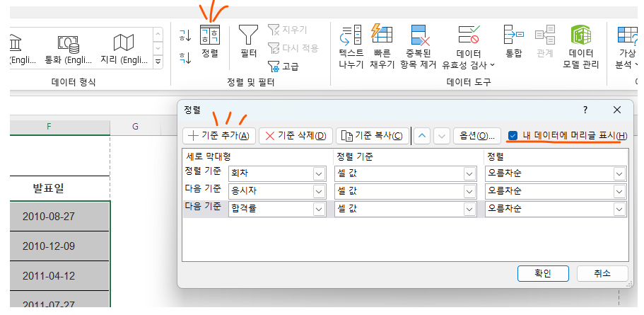Sort descending with the 내림차순 icon
644x315 pixels.
click(185, 58)
